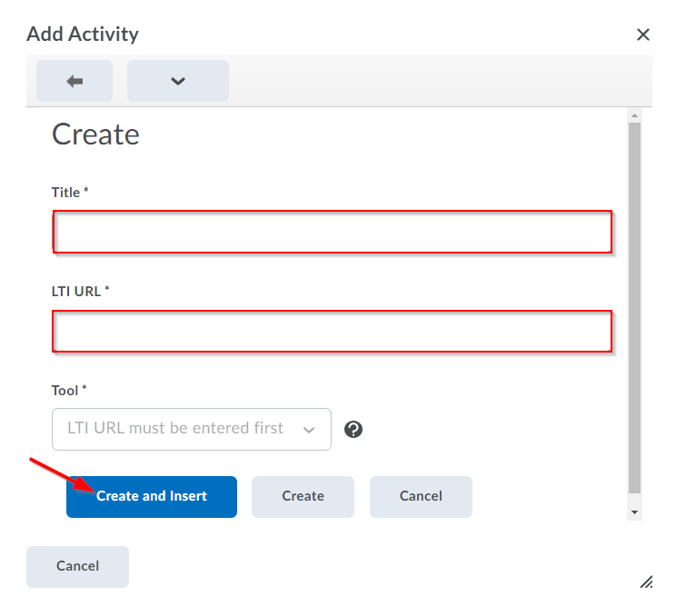
Task: Select the vertical scrollbar thumb
Action: click(x=634, y=309)
